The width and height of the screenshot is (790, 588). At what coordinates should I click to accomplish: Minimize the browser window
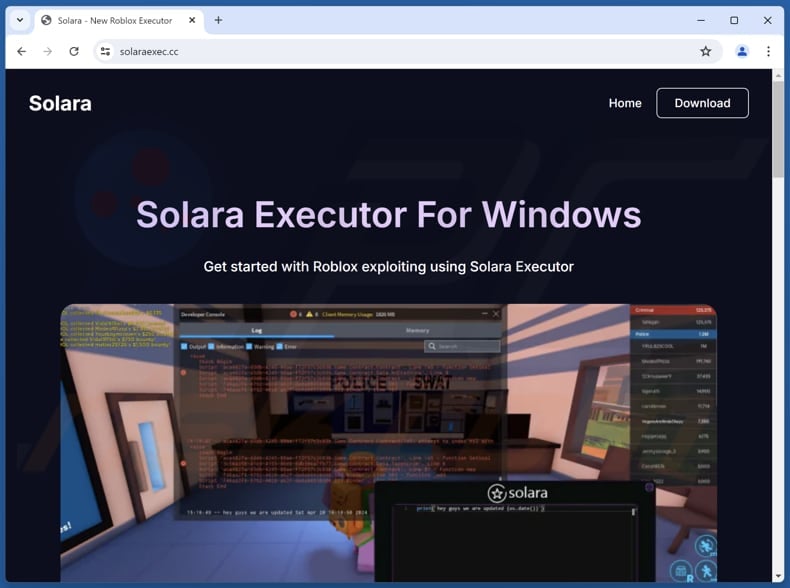(x=701, y=20)
